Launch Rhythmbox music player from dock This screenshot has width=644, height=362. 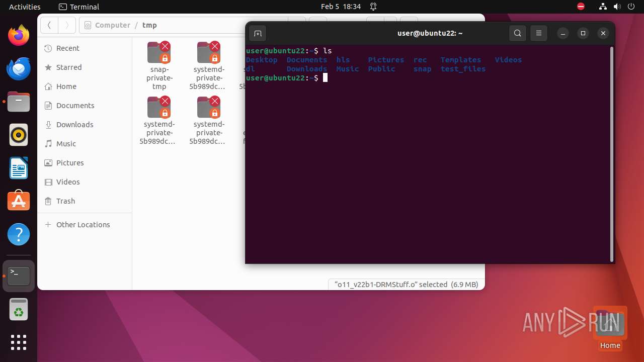[x=19, y=135]
